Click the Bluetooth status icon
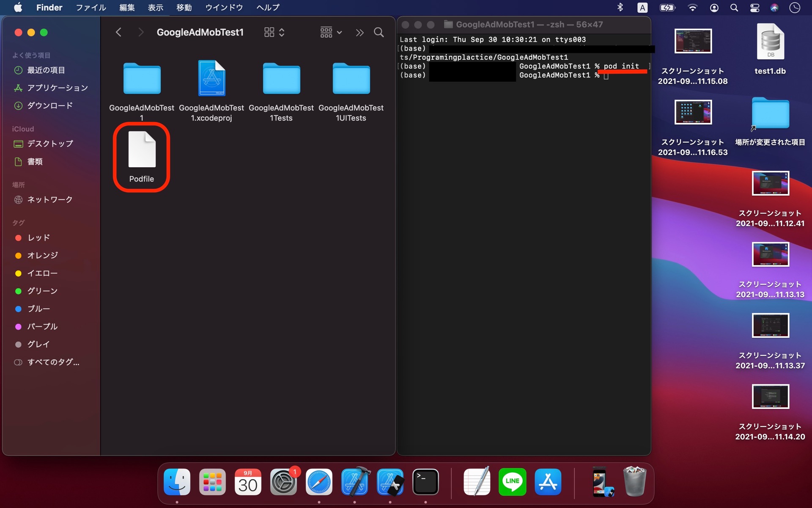 (x=620, y=8)
